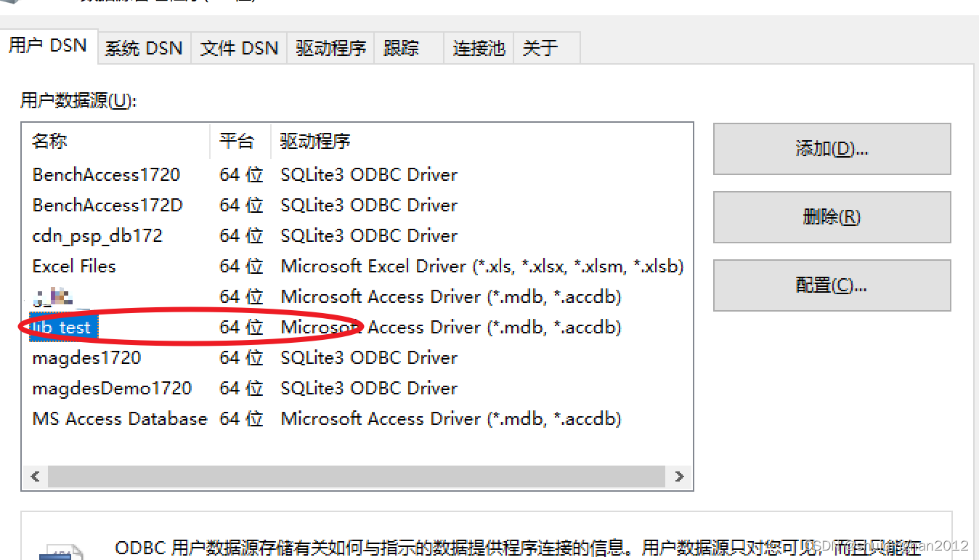Pick the MS Access Database entry
The image size is (979, 560).
[x=120, y=419]
